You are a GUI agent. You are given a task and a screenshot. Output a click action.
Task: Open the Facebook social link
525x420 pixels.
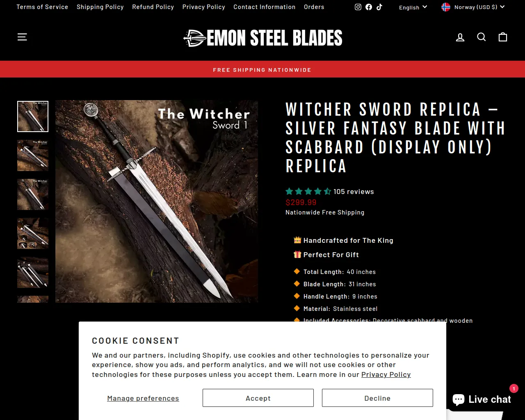click(369, 7)
